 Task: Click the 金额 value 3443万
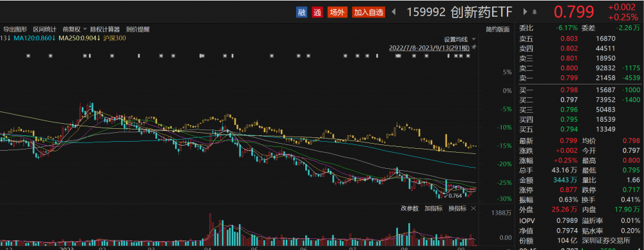[x=565, y=180]
